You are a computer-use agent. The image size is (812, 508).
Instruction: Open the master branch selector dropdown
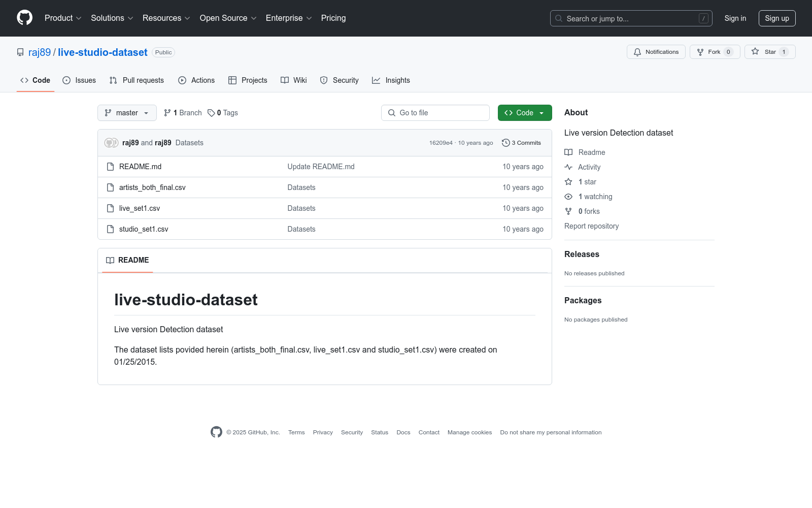pyautogui.click(x=127, y=113)
